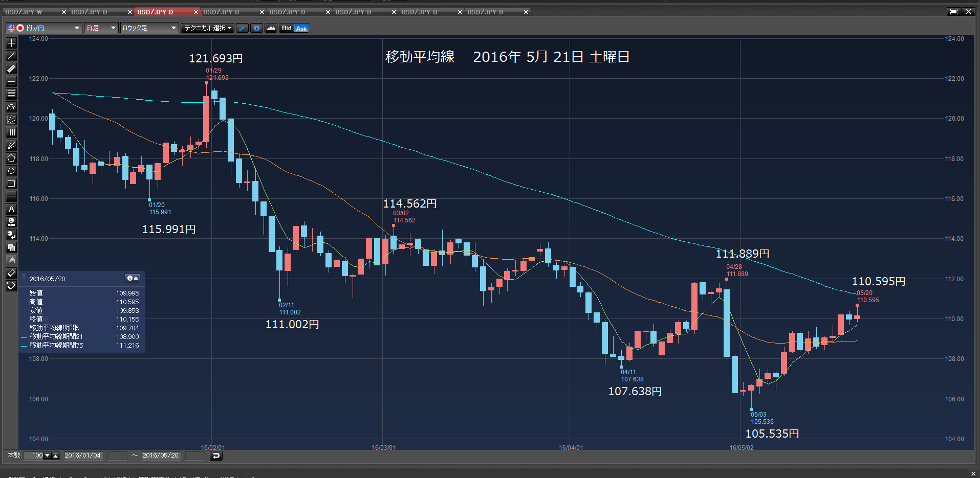The image size is (980, 478).
Task: Click the empty time field after end date
Action: (x=195, y=456)
